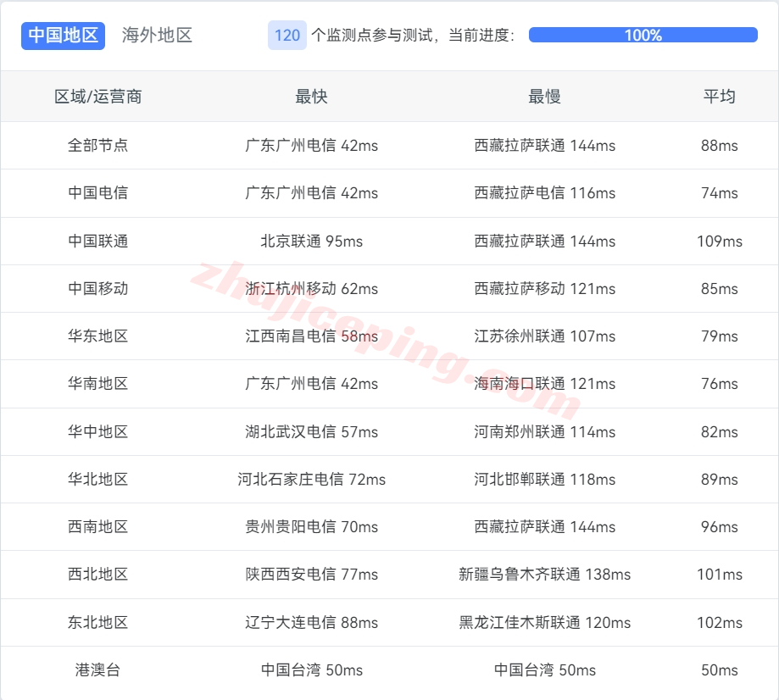Select the 西南地区 row label
The image size is (779, 700).
[97, 526]
